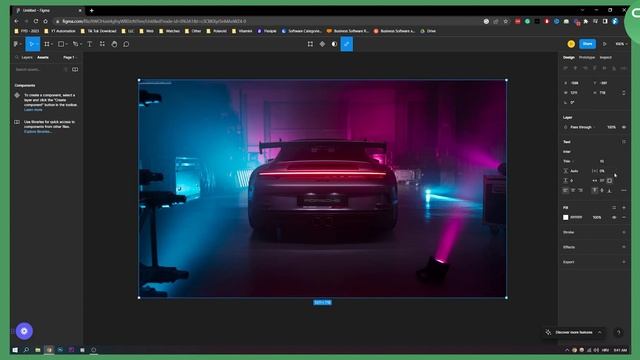Add a Stroke with plus icon

click(x=624, y=232)
